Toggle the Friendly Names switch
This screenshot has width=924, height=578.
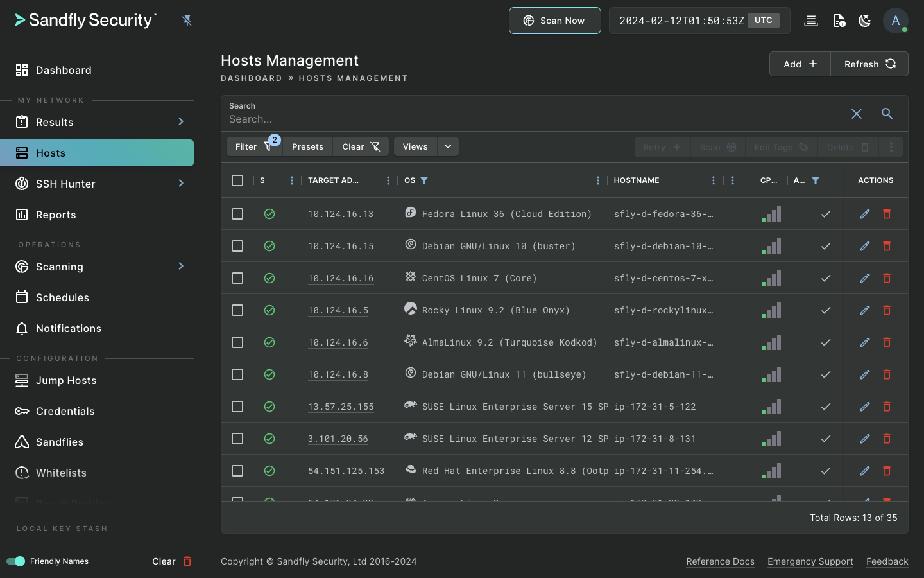pos(15,561)
